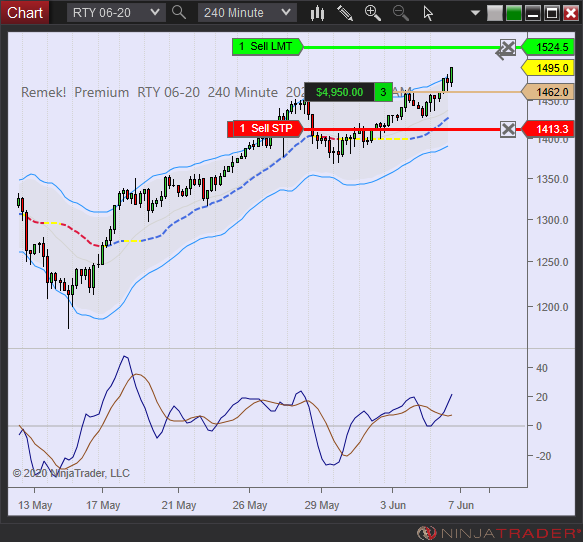Click the zoom in magnifier
The image size is (583, 542).
pyautogui.click(x=373, y=13)
